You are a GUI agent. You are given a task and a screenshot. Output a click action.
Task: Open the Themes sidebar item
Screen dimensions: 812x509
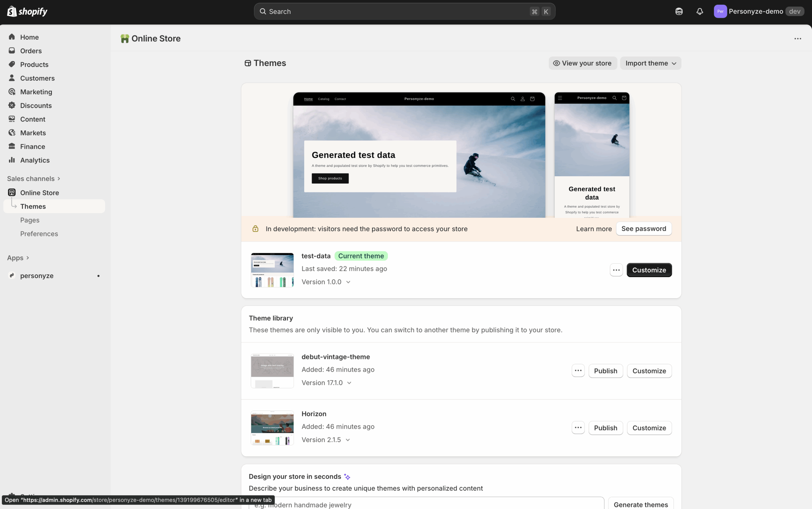click(x=54, y=206)
